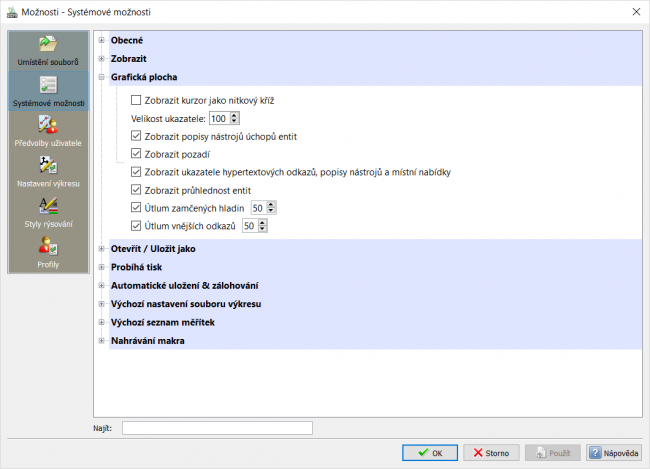This screenshot has height=469, width=650.
Task: Close the Možnosti dialog
Action: 636,12
